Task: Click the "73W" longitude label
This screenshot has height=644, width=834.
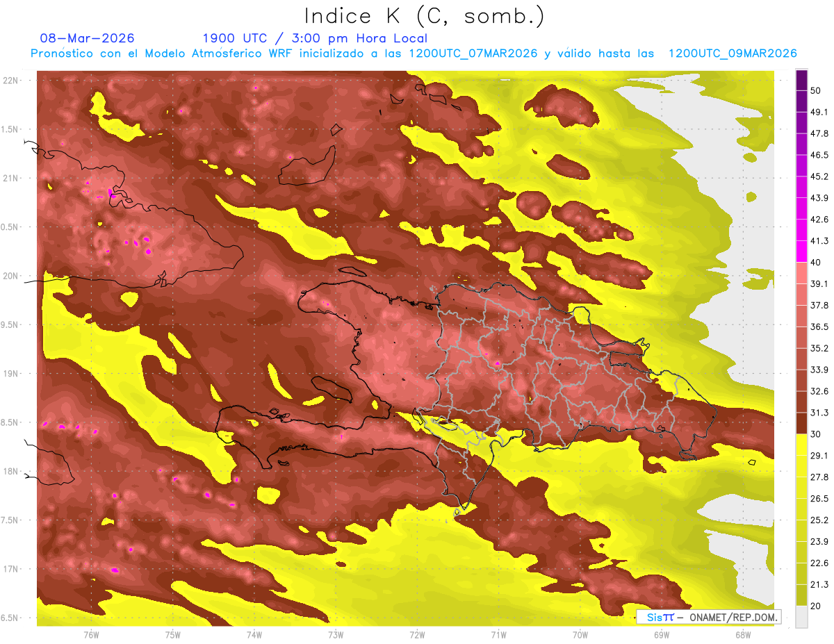Action: (336, 634)
